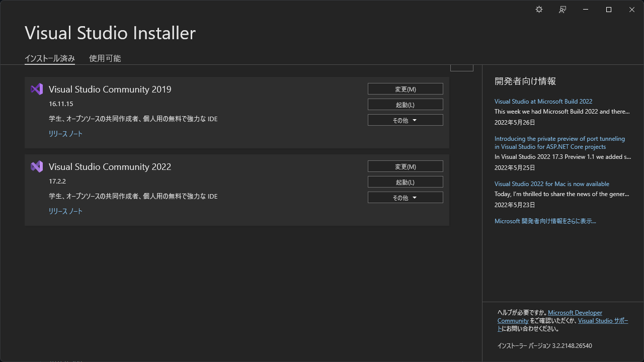Open the その他 dropdown for Visual Studio 2019

coord(405,120)
